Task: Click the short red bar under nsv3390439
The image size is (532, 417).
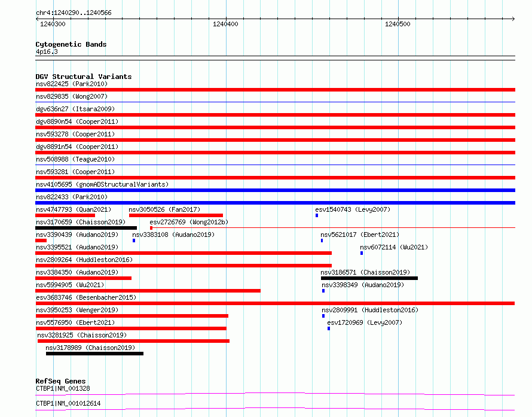Action: [41, 241]
